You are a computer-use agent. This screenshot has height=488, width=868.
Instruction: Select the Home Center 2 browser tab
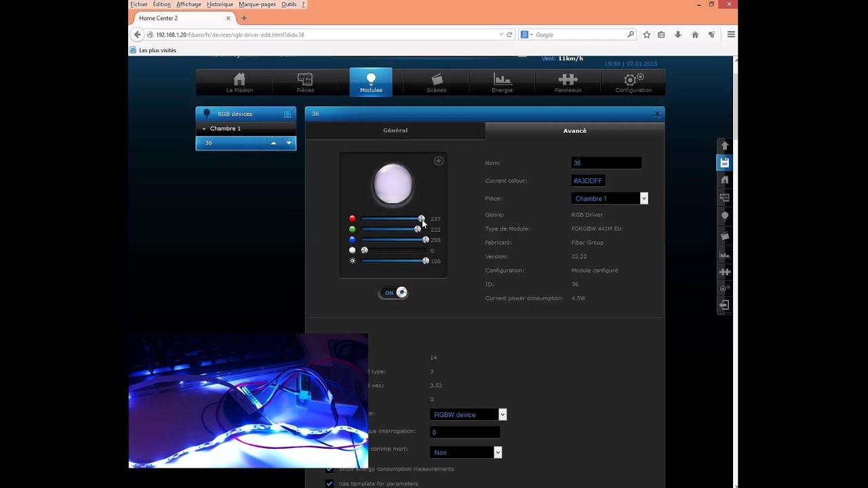[183, 18]
